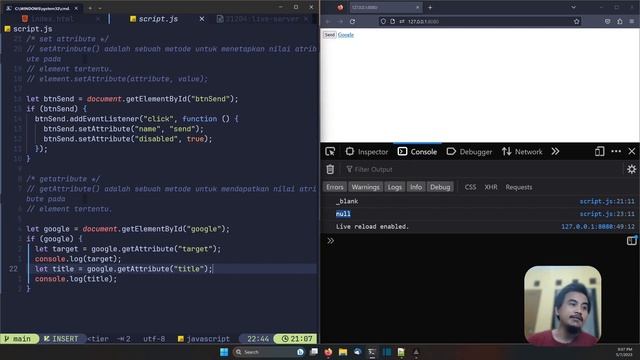Follow the Google link on the webpage
The image size is (640, 360).
[346, 35]
